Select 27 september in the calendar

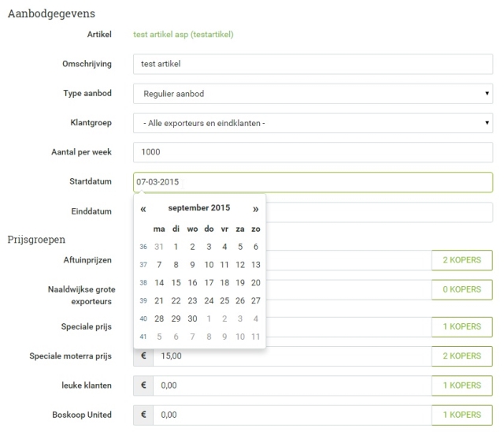[x=255, y=300]
